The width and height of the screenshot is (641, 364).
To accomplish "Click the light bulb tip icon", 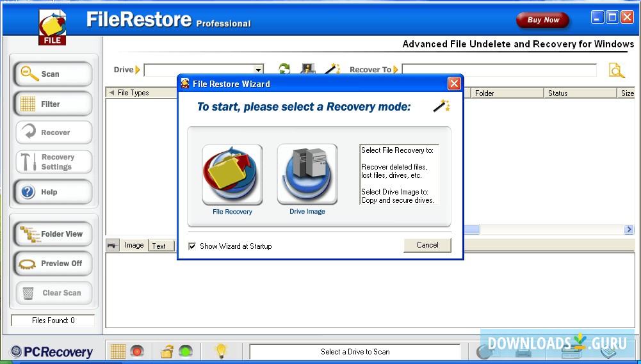I will 221,351.
